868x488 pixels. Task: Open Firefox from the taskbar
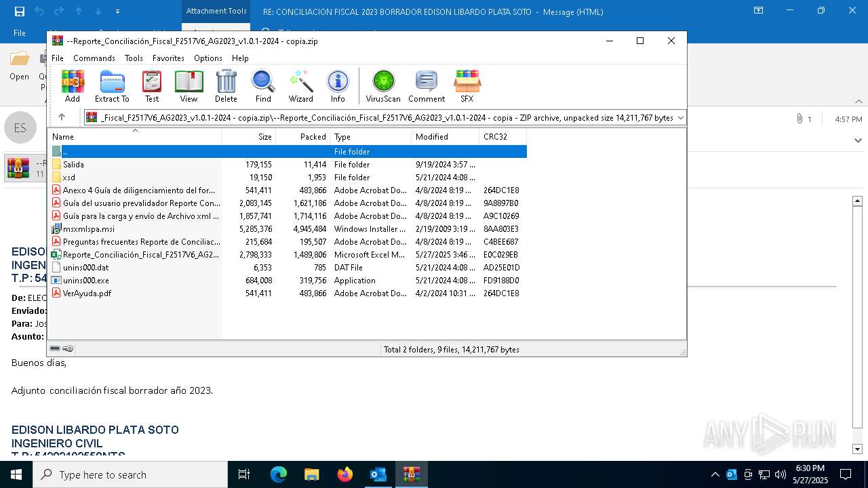point(345,474)
